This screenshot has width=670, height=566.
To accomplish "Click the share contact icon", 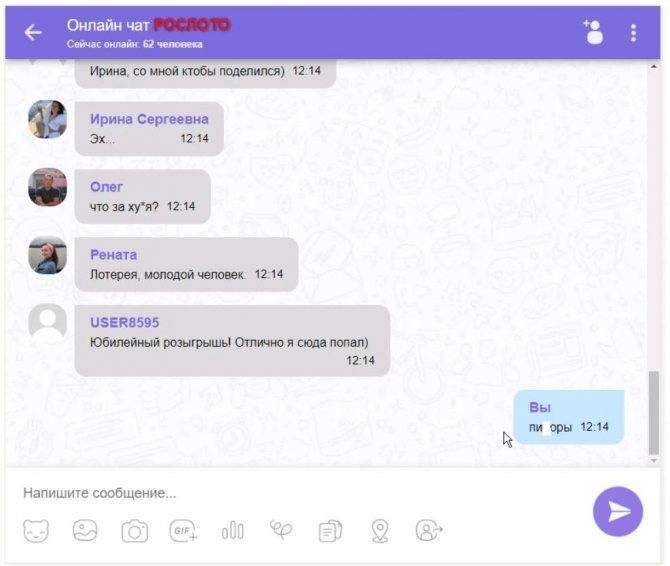I will tap(429, 531).
